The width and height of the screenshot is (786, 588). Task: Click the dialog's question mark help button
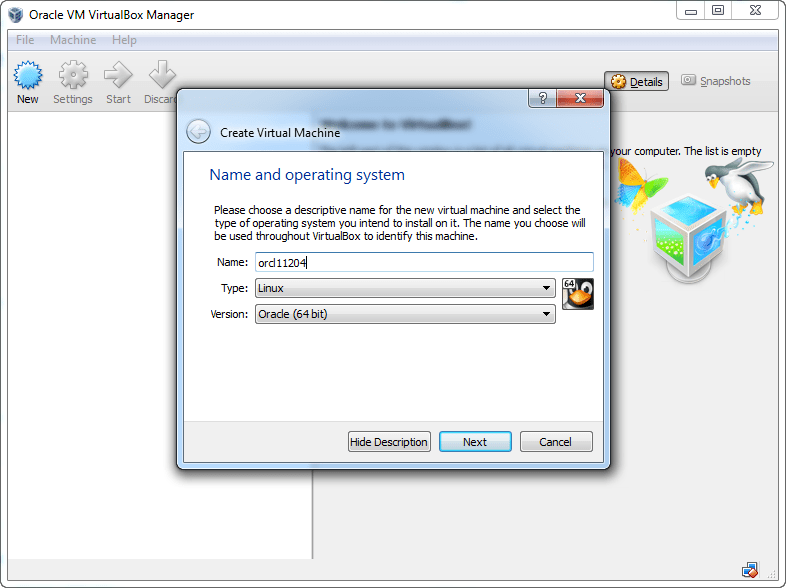click(x=542, y=98)
